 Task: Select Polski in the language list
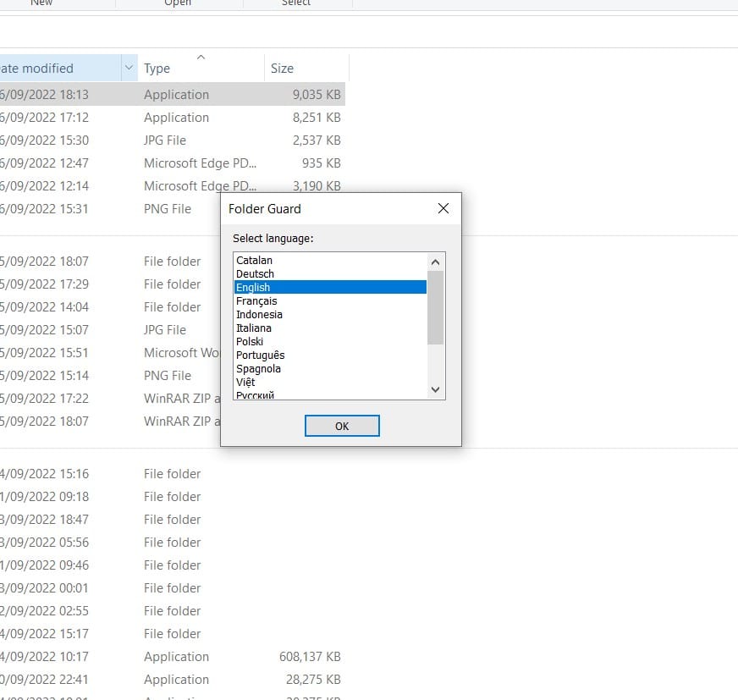point(330,341)
